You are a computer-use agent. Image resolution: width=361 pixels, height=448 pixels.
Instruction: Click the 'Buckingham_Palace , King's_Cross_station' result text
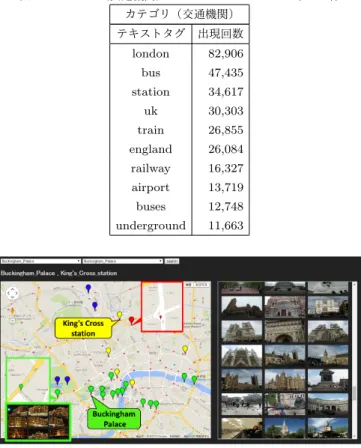pyautogui.click(x=59, y=273)
